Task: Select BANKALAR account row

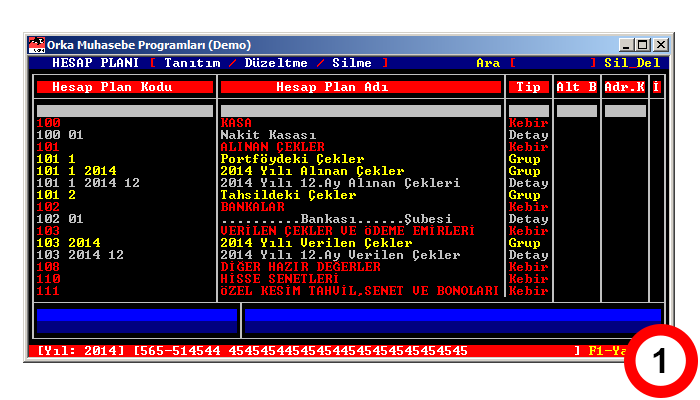Action: tap(253, 207)
